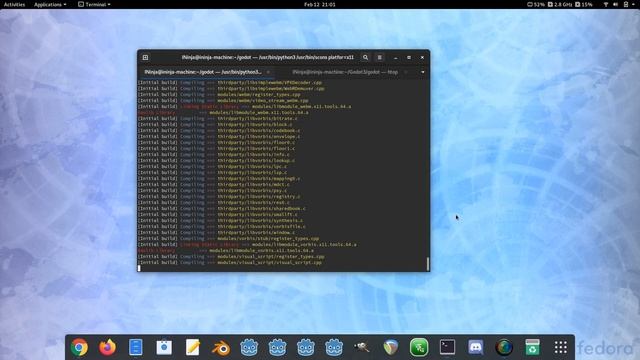640x360 pixels.
Task: Launch Blender from the dock
Action: (x=221, y=348)
